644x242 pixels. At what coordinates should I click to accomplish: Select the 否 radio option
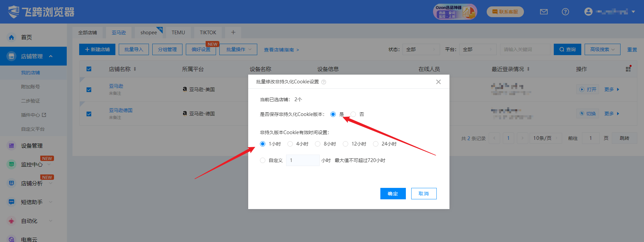tap(353, 114)
